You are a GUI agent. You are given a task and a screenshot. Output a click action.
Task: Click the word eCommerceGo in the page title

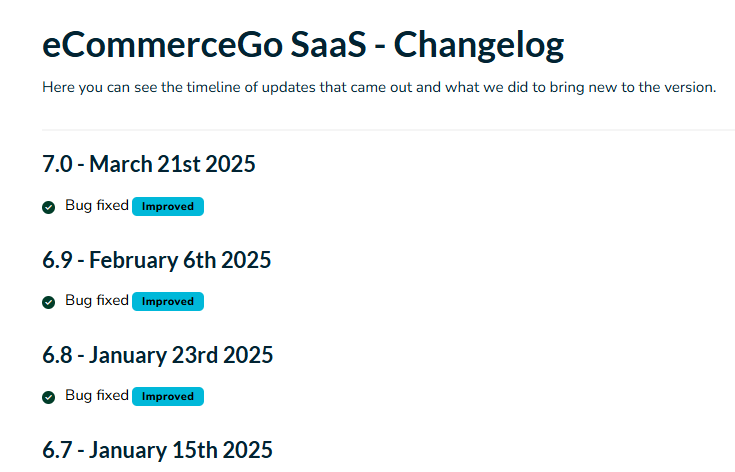(x=163, y=45)
